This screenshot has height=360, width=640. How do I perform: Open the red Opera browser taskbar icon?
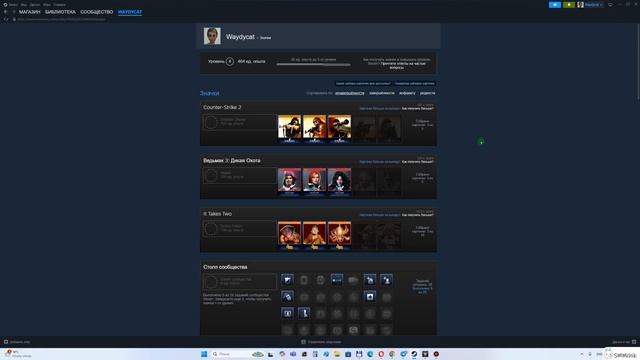pyautogui.click(x=381, y=354)
